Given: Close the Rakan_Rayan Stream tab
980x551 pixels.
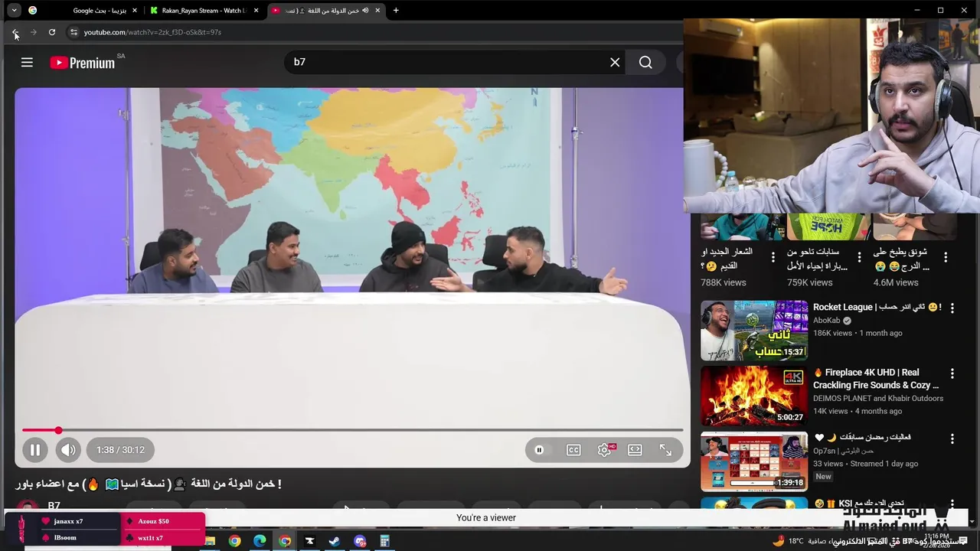Looking at the screenshot, I should [x=256, y=11].
